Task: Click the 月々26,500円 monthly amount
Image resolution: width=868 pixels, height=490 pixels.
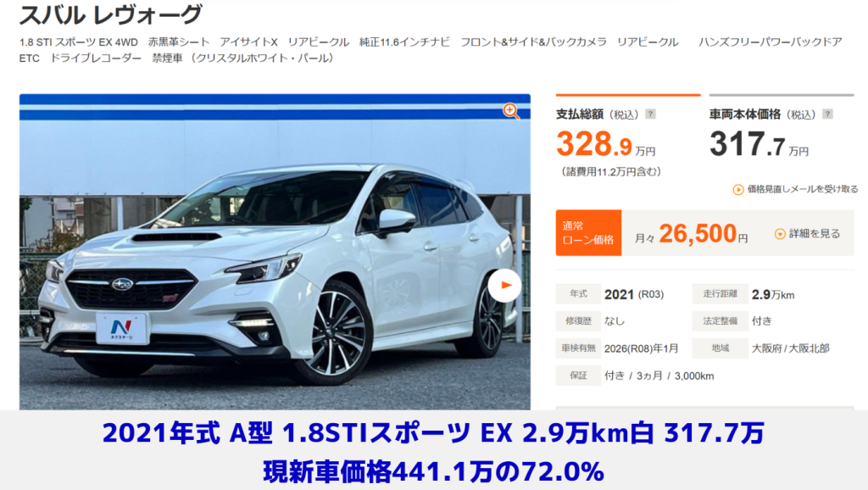Action: 691,234
